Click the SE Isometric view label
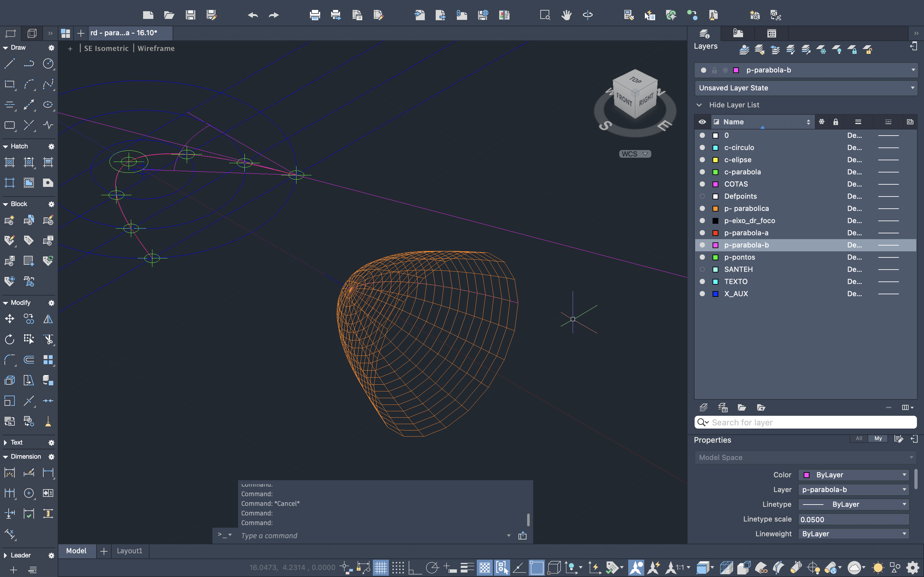This screenshot has width=924, height=577. point(106,48)
